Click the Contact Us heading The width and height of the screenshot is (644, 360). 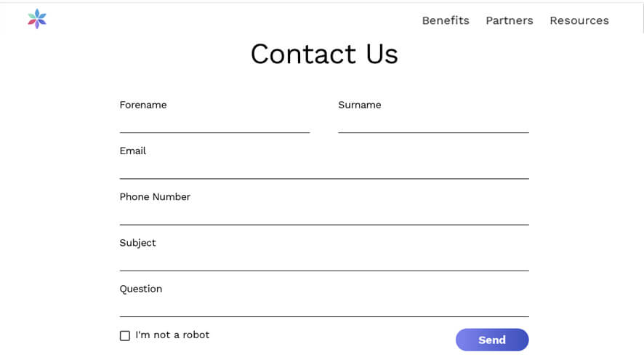tap(324, 55)
